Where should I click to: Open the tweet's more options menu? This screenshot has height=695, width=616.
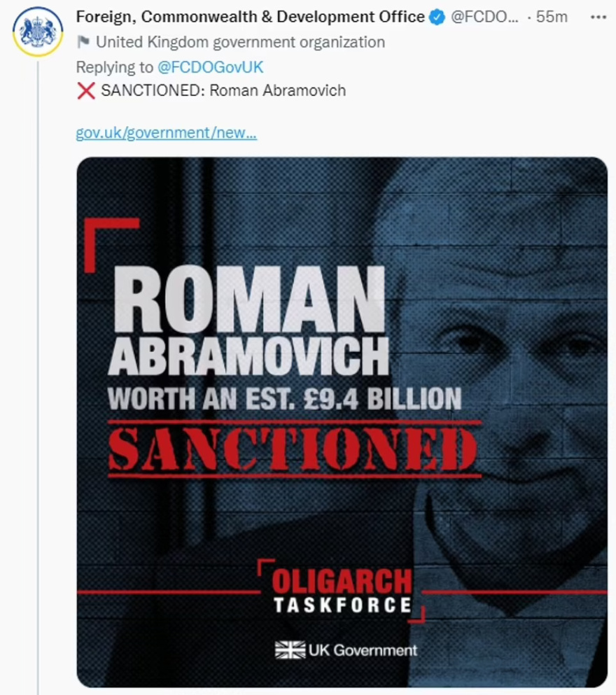pyautogui.click(x=598, y=17)
